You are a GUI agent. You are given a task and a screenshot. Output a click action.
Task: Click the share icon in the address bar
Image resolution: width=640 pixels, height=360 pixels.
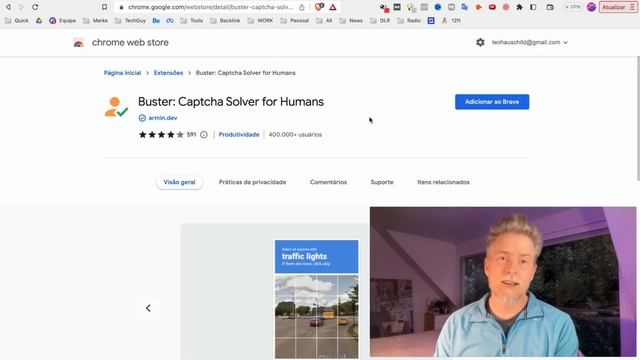pyautogui.click(x=302, y=7)
